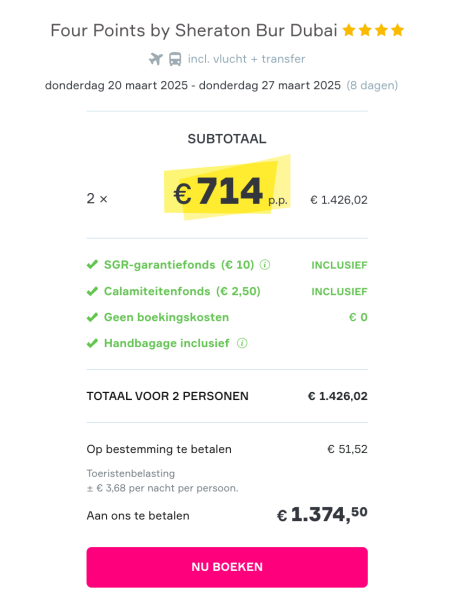Click the (8 dagen) duration label
This screenshot has height=599, width=450.
pyautogui.click(x=372, y=85)
